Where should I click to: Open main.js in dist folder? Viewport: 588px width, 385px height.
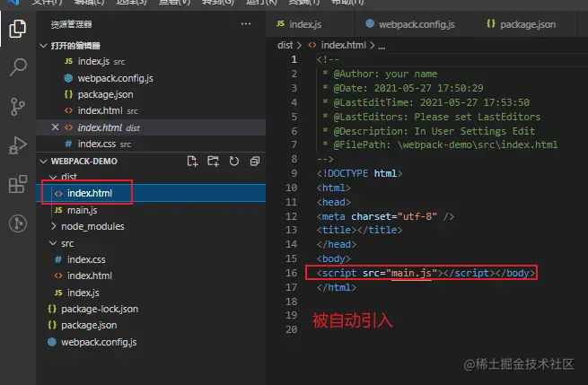coord(151,210)
